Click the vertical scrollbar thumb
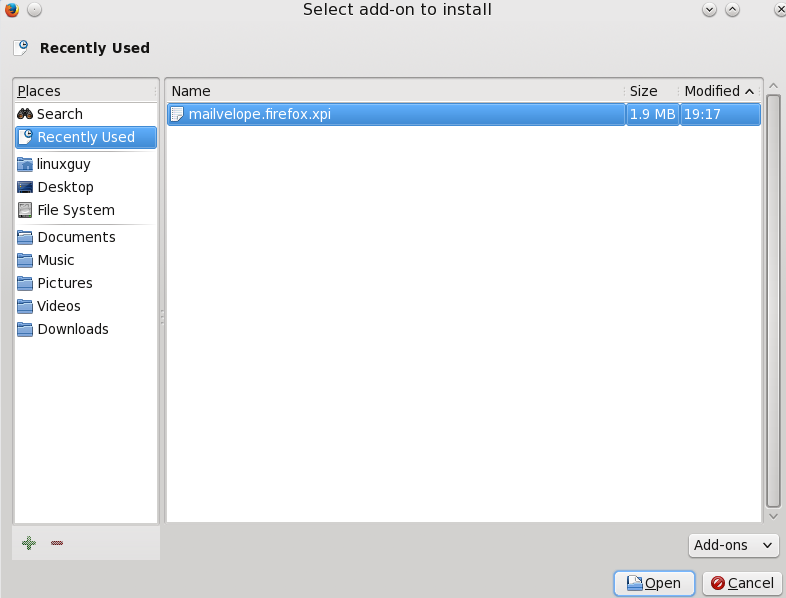The height and width of the screenshot is (598, 786). (773, 301)
